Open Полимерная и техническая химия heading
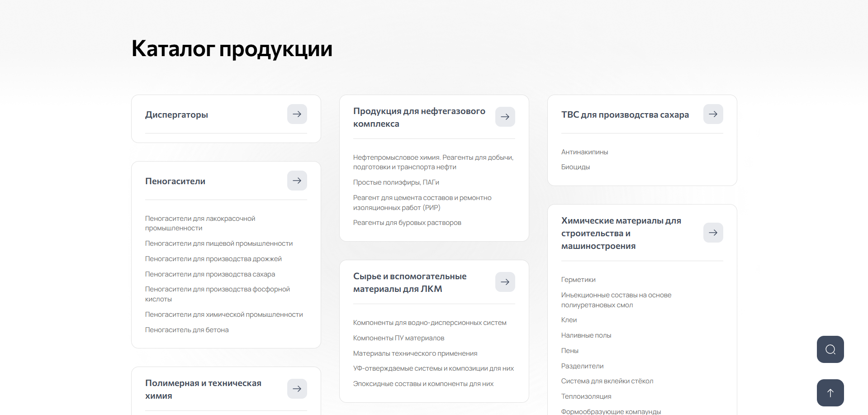This screenshot has height=415, width=868. [x=203, y=389]
